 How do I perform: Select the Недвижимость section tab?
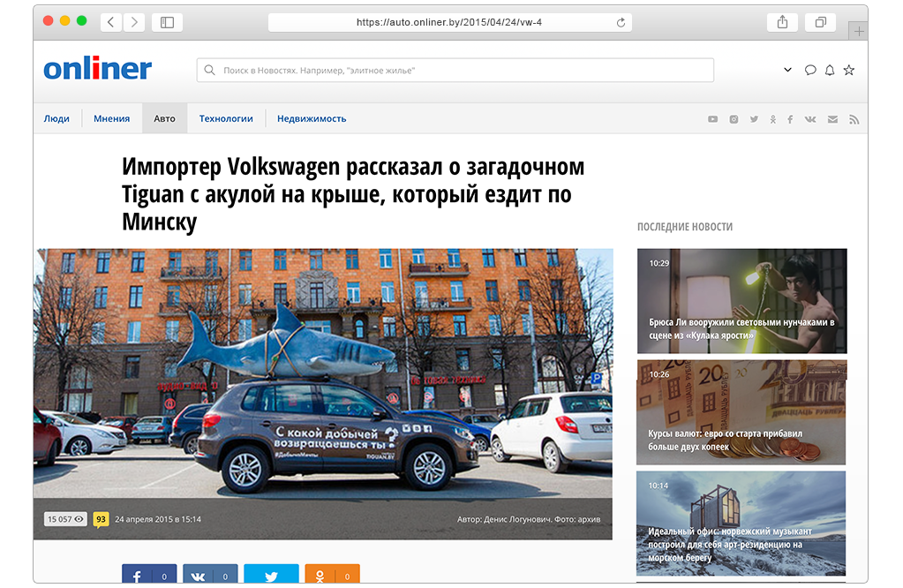click(312, 118)
